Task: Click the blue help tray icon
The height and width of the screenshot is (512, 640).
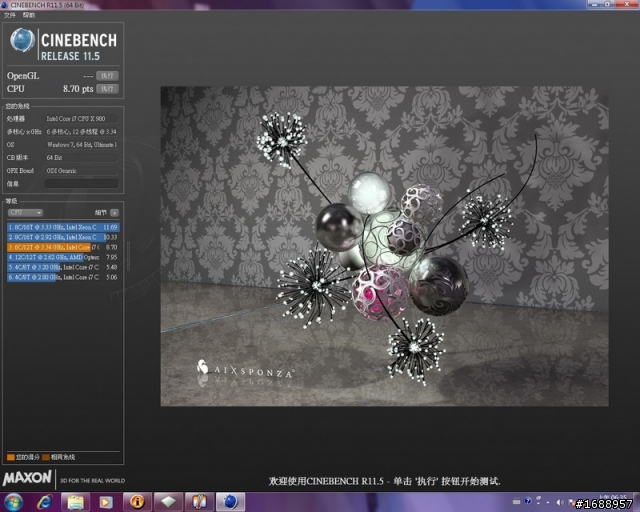Action: coord(528,501)
